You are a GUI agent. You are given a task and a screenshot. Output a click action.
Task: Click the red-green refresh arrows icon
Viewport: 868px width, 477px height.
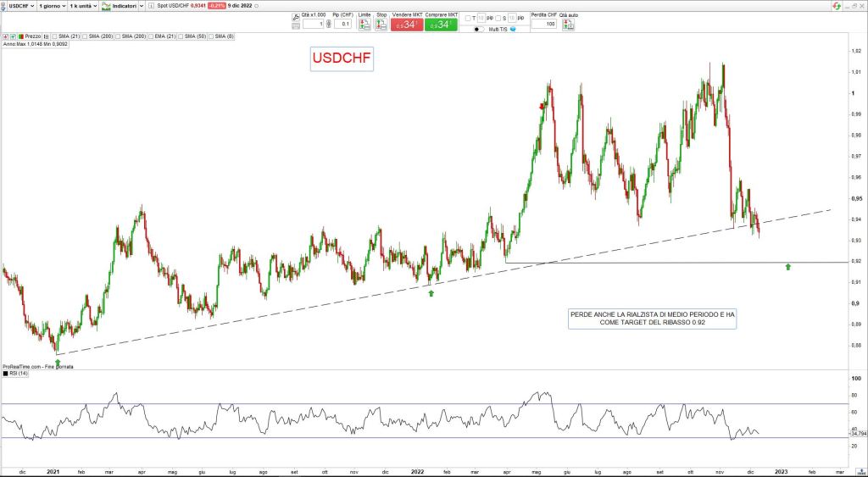[837, 6]
